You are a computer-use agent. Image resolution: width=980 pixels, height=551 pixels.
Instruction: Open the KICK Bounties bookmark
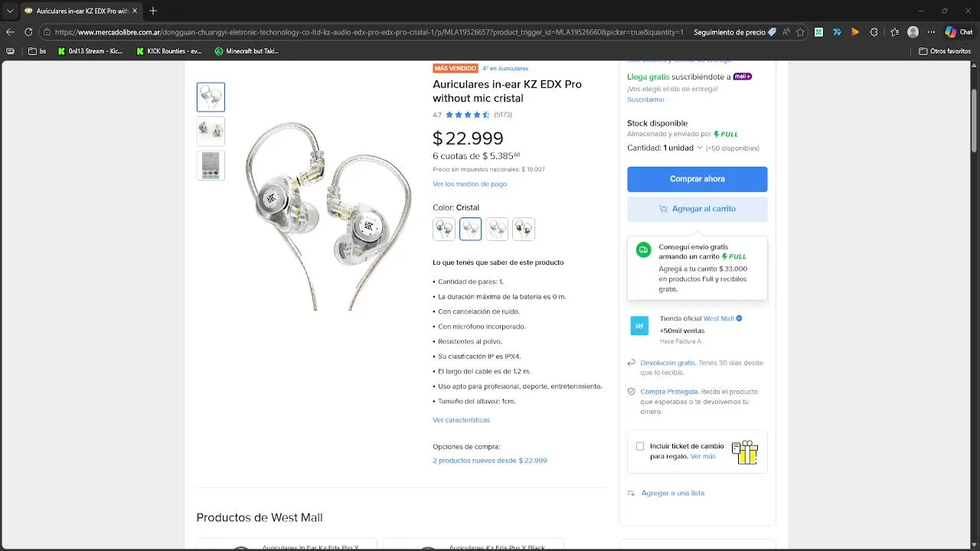(x=169, y=51)
